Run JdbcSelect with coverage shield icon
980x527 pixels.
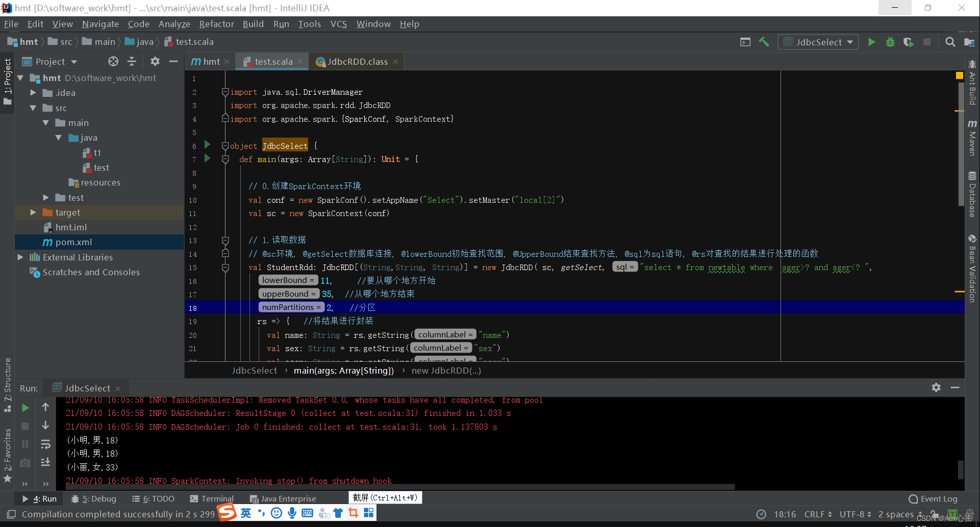point(909,42)
